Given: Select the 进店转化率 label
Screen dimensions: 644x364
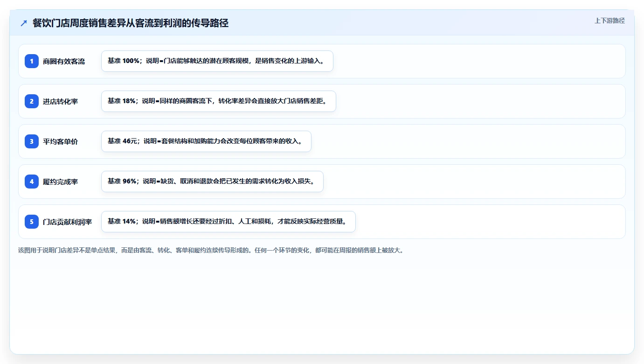Looking at the screenshot, I should click(x=60, y=101).
